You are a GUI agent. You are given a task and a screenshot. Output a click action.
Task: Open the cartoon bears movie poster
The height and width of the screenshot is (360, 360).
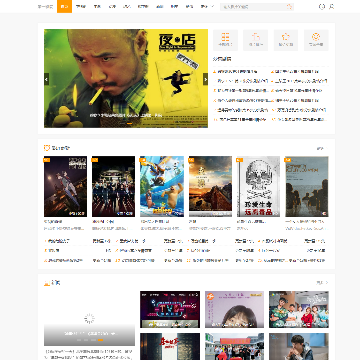pos(162,187)
